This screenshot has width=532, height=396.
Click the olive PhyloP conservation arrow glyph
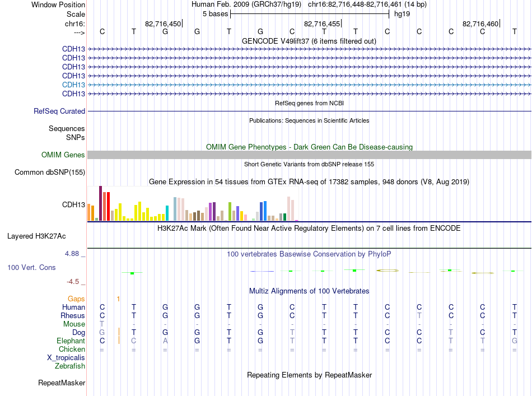388,271
